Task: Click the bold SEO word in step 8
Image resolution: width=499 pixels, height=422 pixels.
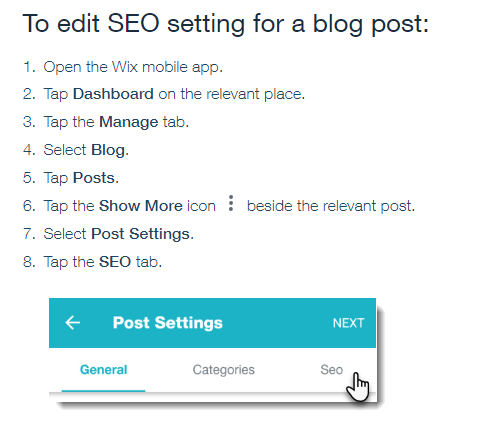Action: (x=115, y=262)
